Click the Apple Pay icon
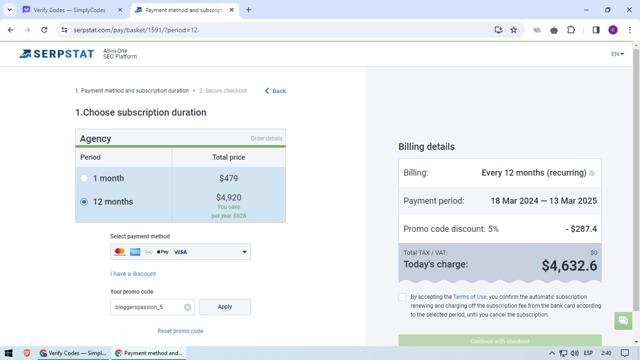The image size is (640, 360). (x=162, y=252)
